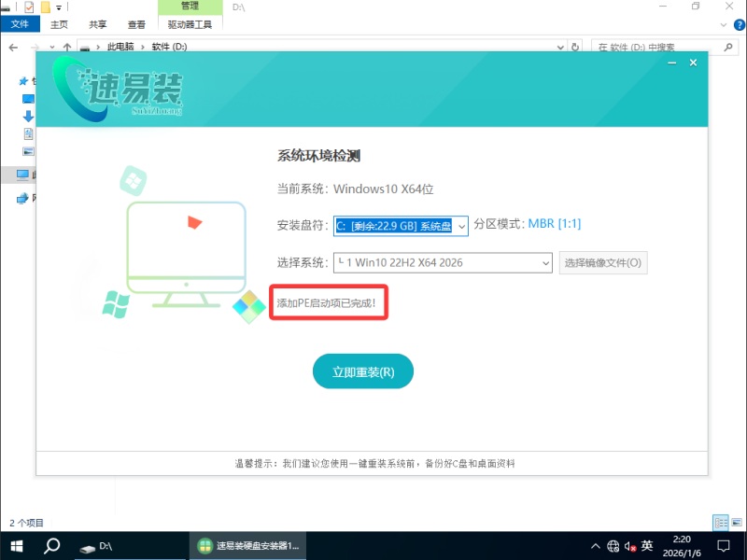This screenshot has height=560, width=747.
Task: Click the 速易装硬盘安装器 taskbar item
Action: 248,545
